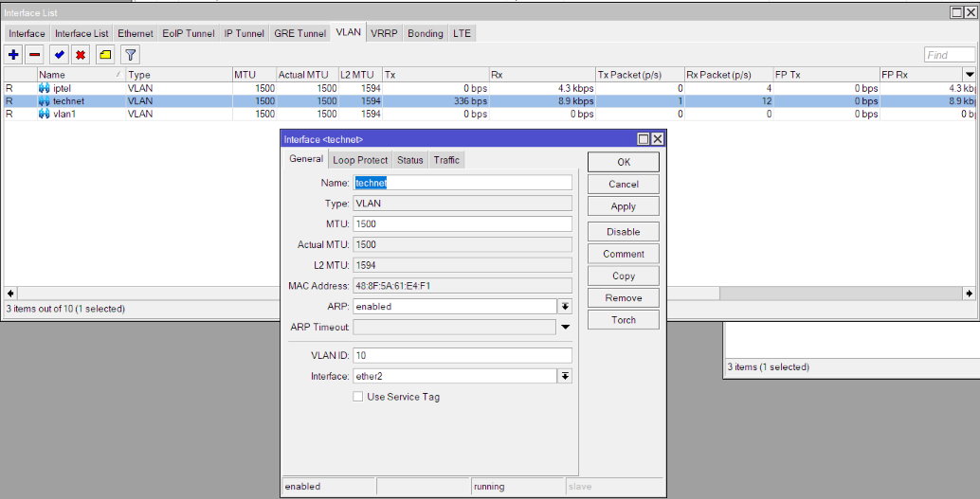The height and width of the screenshot is (499, 980).
Task: Select the vlan1 VLAN interface icon
Action: tap(44, 114)
